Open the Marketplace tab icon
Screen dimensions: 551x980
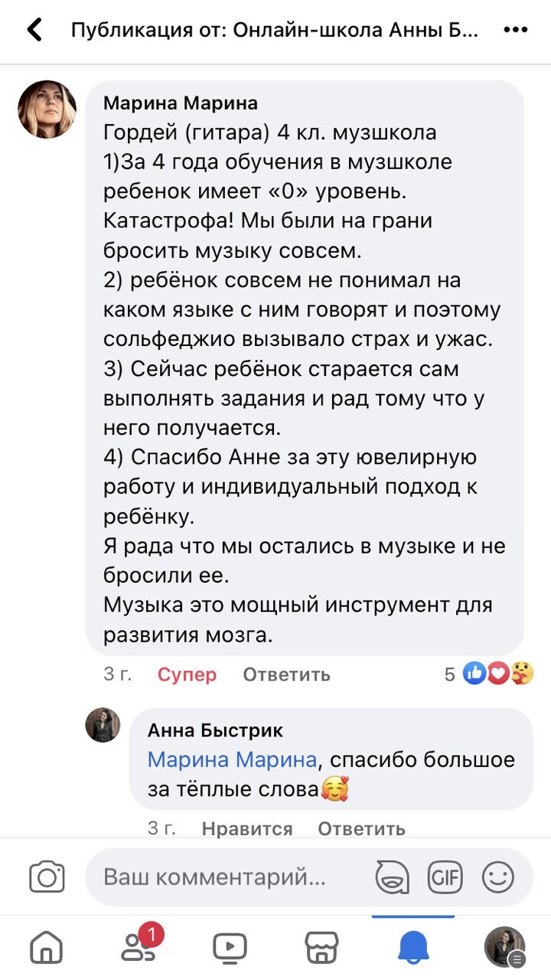point(321,948)
